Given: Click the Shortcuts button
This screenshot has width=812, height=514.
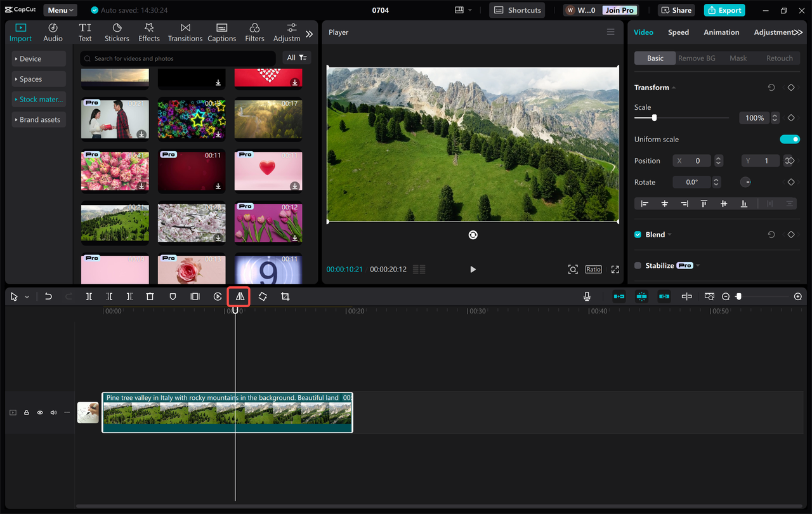Looking at the screenshot, I should (x=516, y=10).
